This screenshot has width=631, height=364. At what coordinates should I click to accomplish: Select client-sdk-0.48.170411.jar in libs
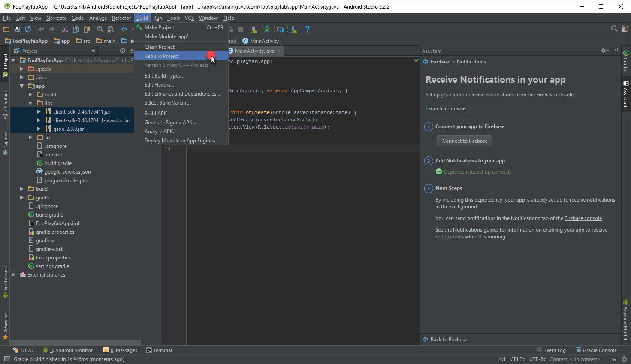coord(82,112)
